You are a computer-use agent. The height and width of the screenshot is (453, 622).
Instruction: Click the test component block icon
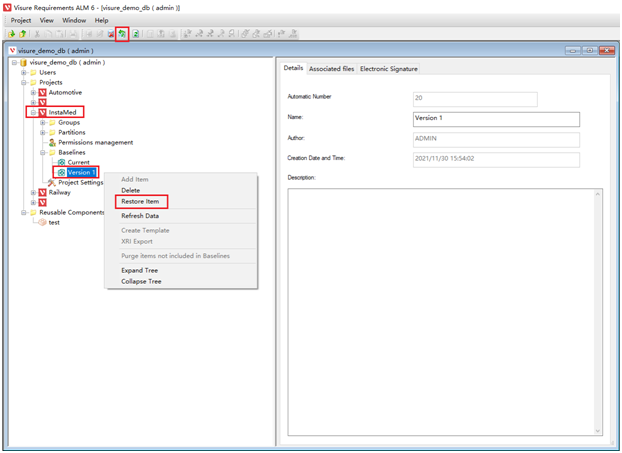click(x=42, y=223)
